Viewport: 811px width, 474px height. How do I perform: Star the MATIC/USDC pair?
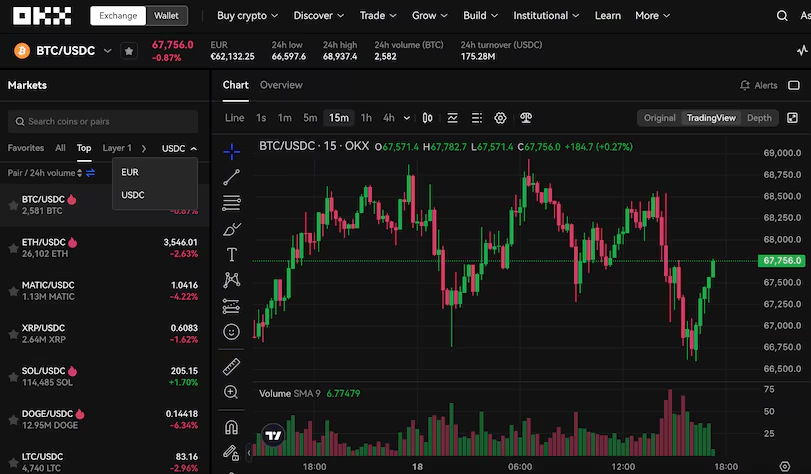point(13,291)
